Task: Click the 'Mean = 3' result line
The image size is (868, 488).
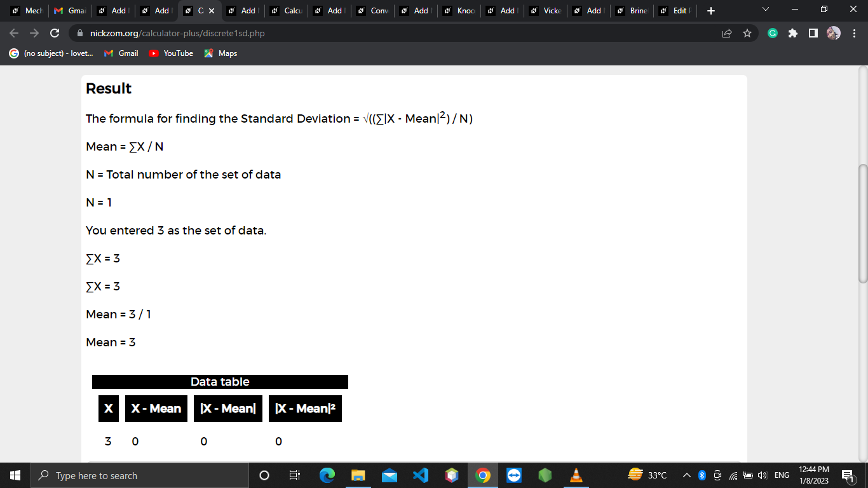Action: tap(111, 342)
